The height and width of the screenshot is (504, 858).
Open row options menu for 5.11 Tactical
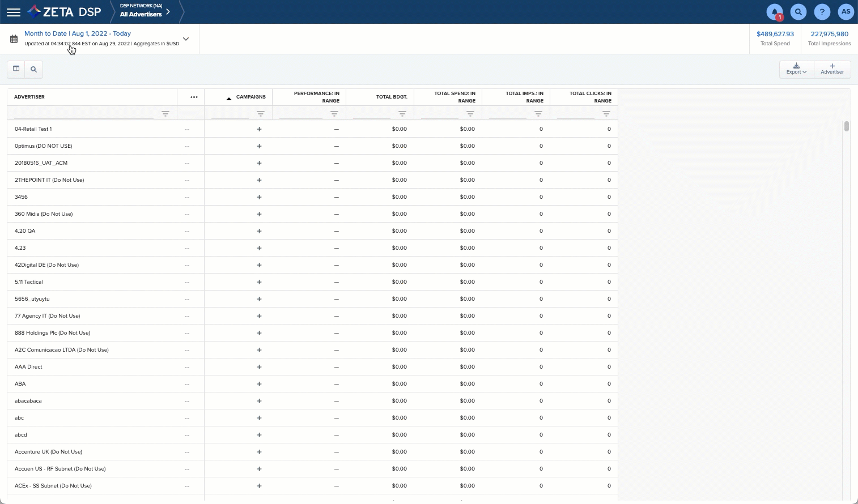(x=187, y=282)
